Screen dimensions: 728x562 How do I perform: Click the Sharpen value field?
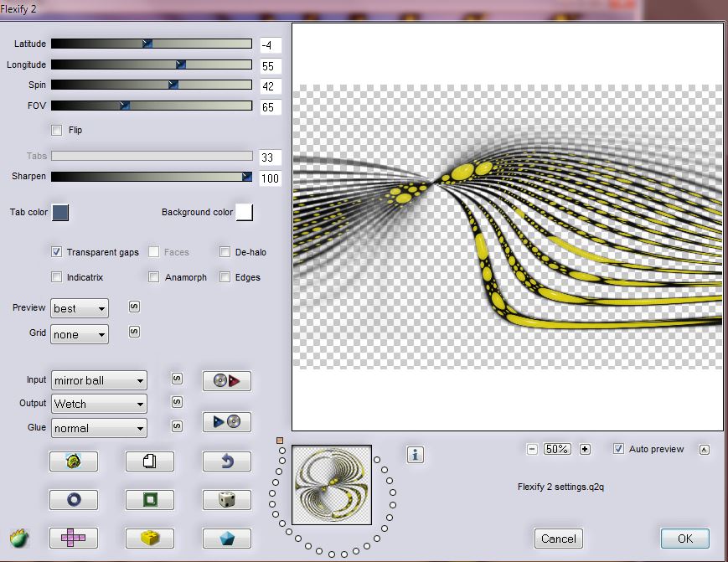point(271,178)
